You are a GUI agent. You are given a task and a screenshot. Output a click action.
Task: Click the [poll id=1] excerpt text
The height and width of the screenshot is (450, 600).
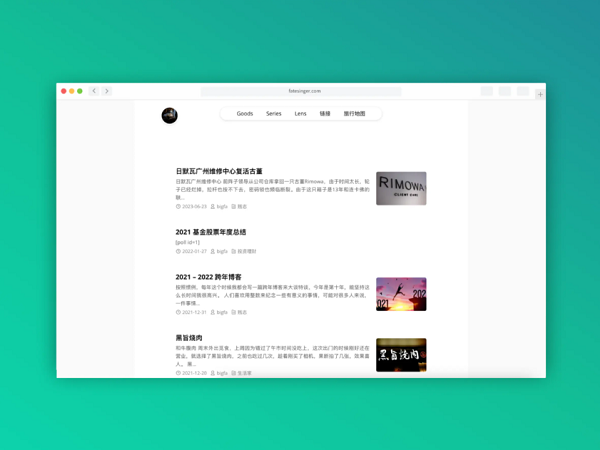(x=188, y=242)
